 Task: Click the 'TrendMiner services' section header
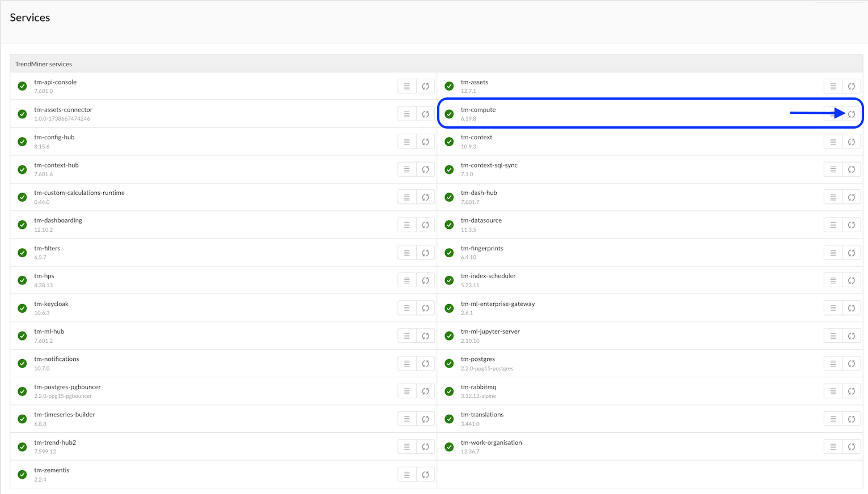pyautogui.click(x=437, y=63)
